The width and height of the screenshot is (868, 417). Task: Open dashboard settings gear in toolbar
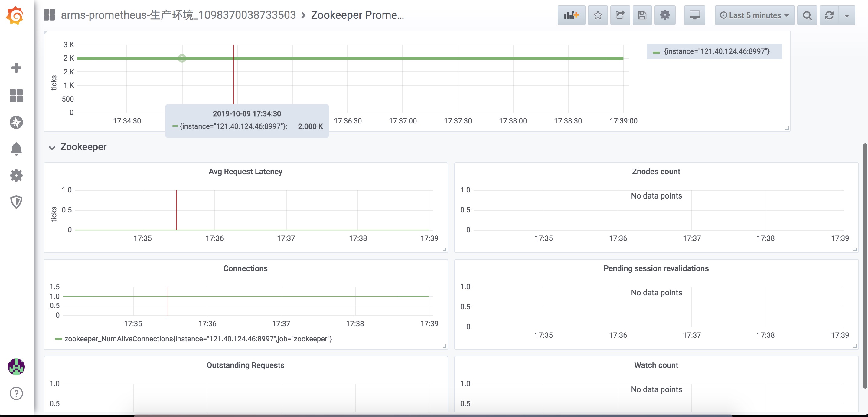point(664,15)
